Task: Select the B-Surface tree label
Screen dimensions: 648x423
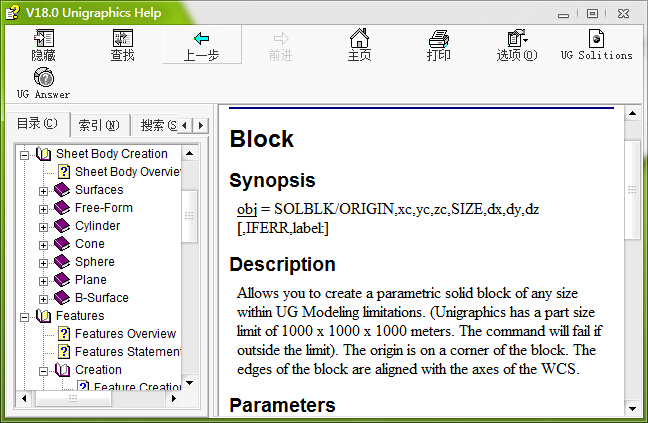Action: [x=102, y=297]
